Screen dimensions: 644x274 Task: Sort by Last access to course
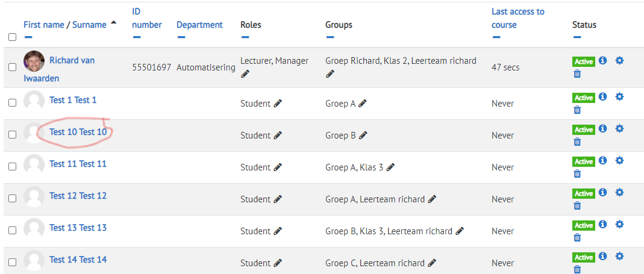point(518,18)
